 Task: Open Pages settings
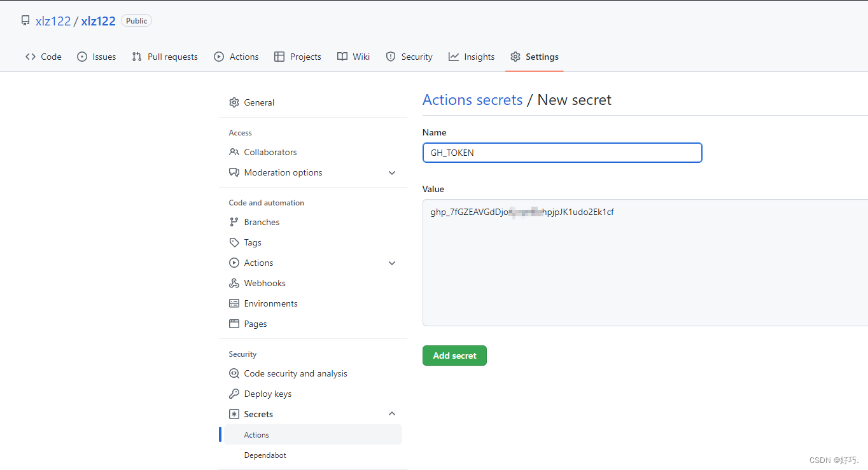313,324
